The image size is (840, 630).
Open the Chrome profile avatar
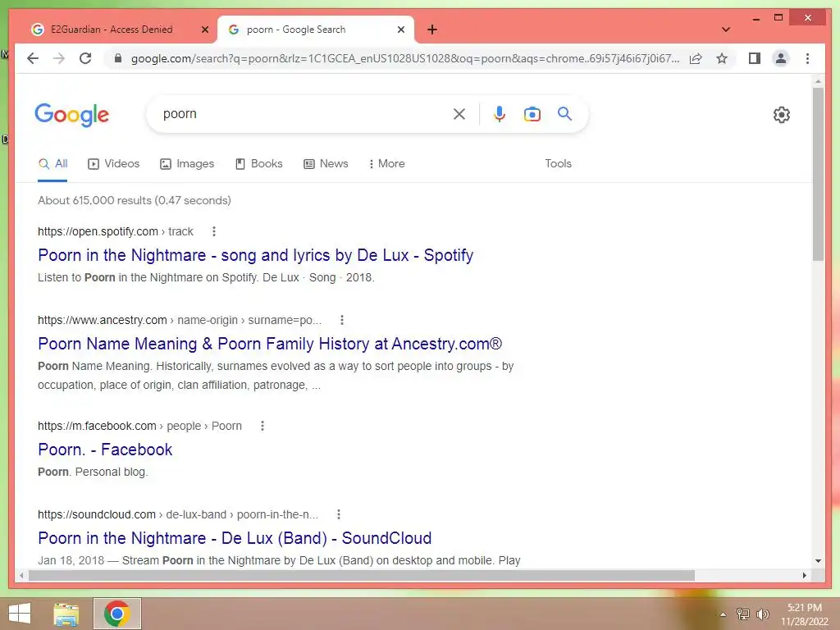(x=781, y=58)
